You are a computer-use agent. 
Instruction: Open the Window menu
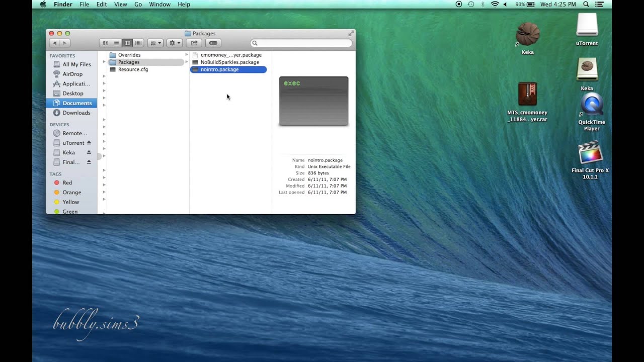[x=160, y=4]
